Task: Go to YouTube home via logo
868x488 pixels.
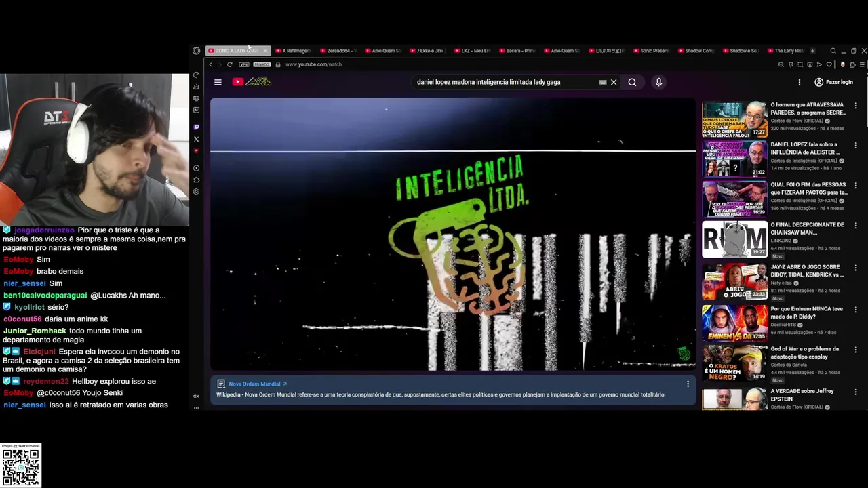Action: (x=252, y=82)
